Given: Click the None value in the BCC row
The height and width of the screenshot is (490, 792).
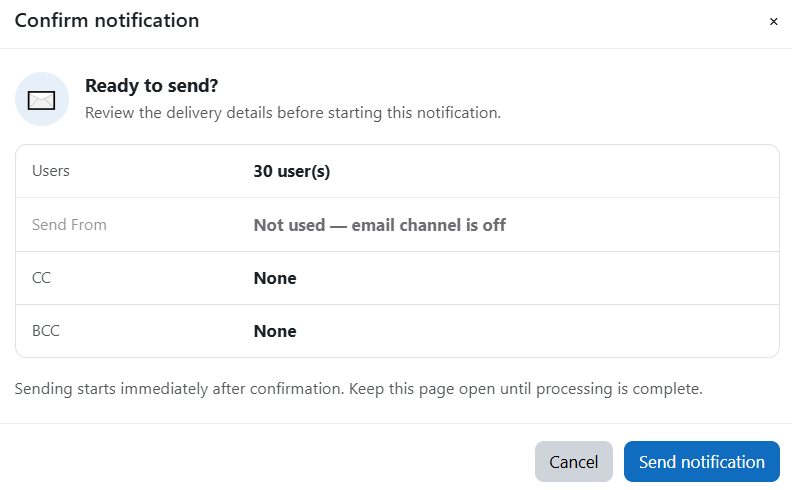Looking at the screenshot, I should coord(275,331).
